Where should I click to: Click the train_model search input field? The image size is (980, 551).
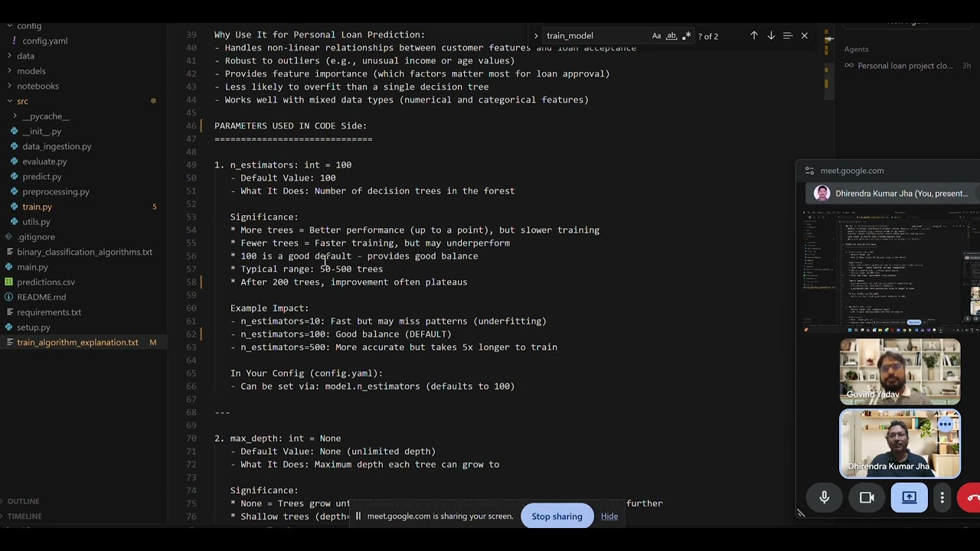point(596,36)
